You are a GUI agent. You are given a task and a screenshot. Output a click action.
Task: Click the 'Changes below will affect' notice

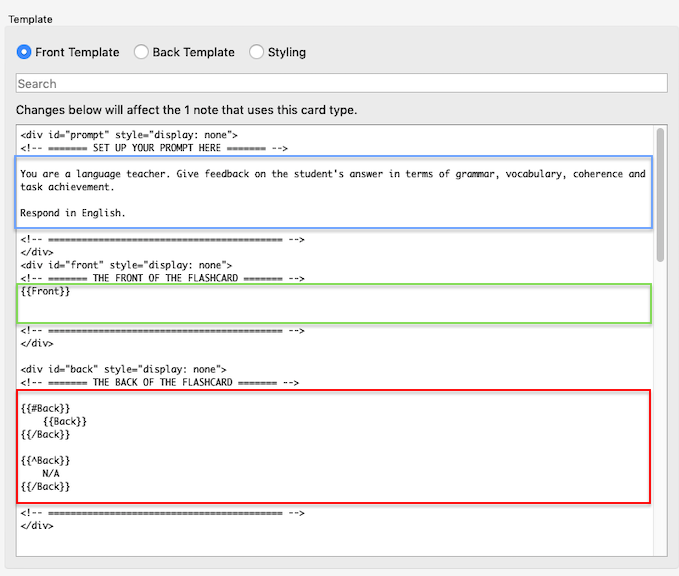point(187,110)
